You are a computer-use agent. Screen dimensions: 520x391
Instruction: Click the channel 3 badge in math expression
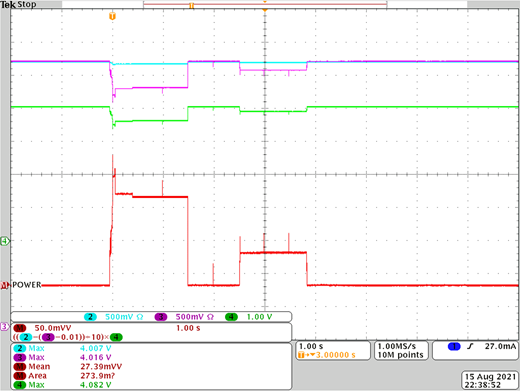pos(48,337)
